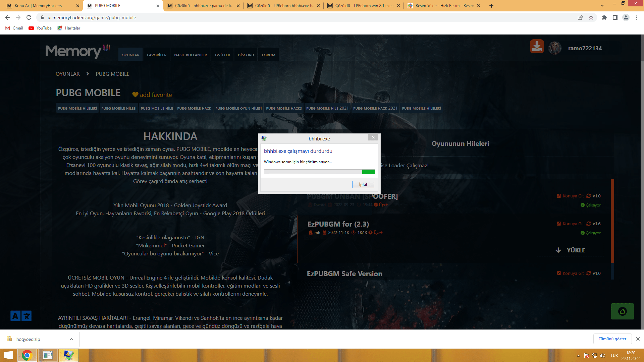Click the ramo722134 user avatar

555,48
